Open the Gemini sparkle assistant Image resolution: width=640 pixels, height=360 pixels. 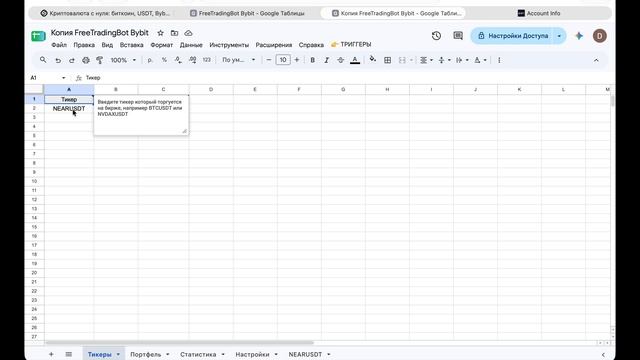tap(579, 36)
